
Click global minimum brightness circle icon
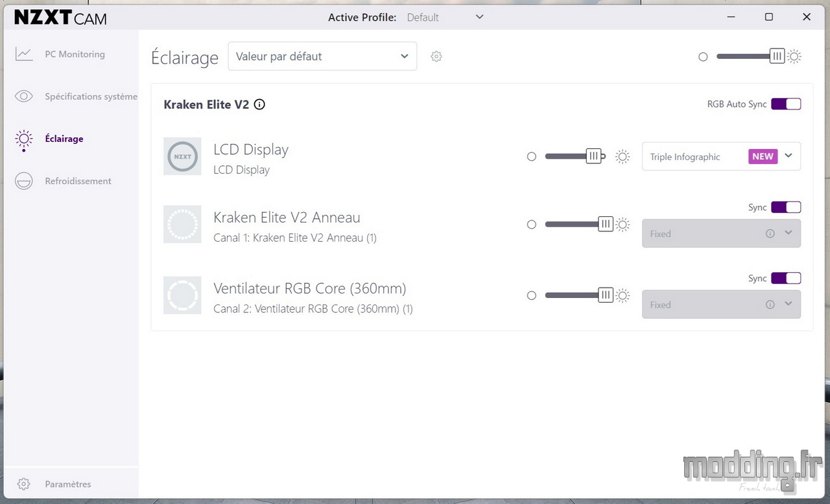[x=703, y=57]
